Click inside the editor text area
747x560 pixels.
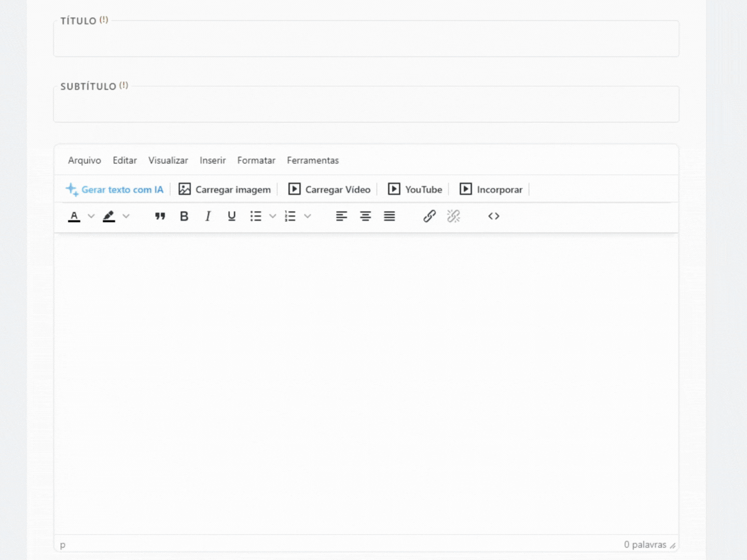[x=366, y=384]
